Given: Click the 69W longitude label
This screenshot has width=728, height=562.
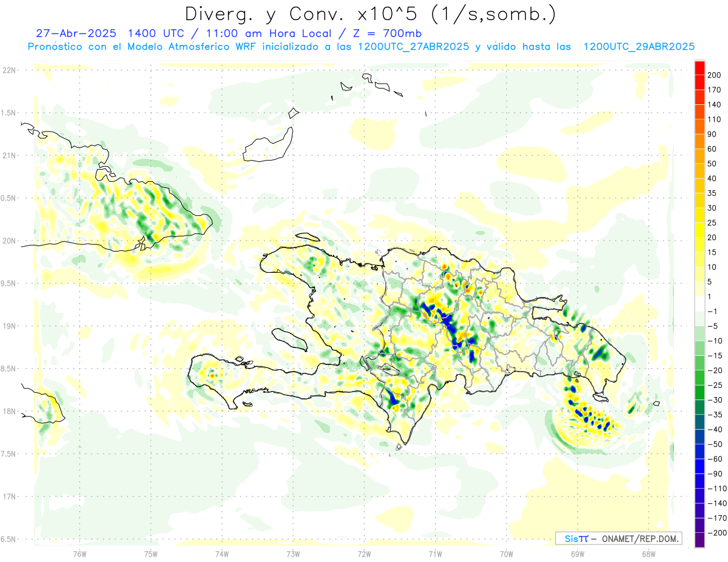Looking at the screenshot, I should tap(578, 553).
